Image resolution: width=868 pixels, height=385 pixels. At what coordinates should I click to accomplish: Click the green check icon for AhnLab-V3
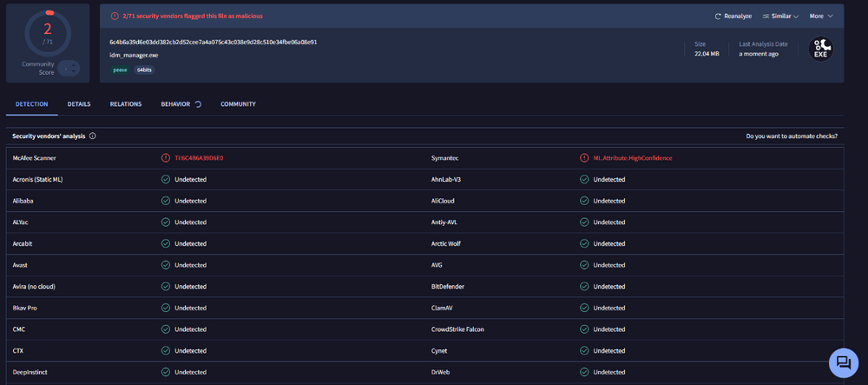click(x=584, y=180)
